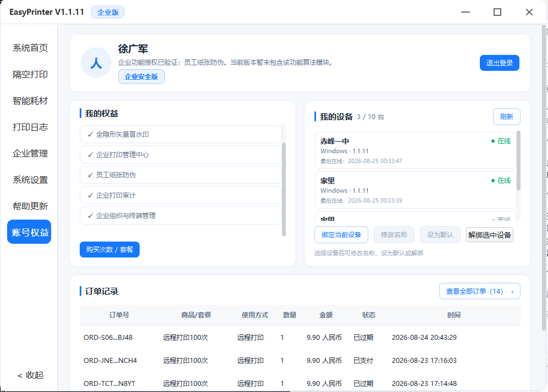Click the 金额 column header
The image size is (548, 392).
coord(326,315)
